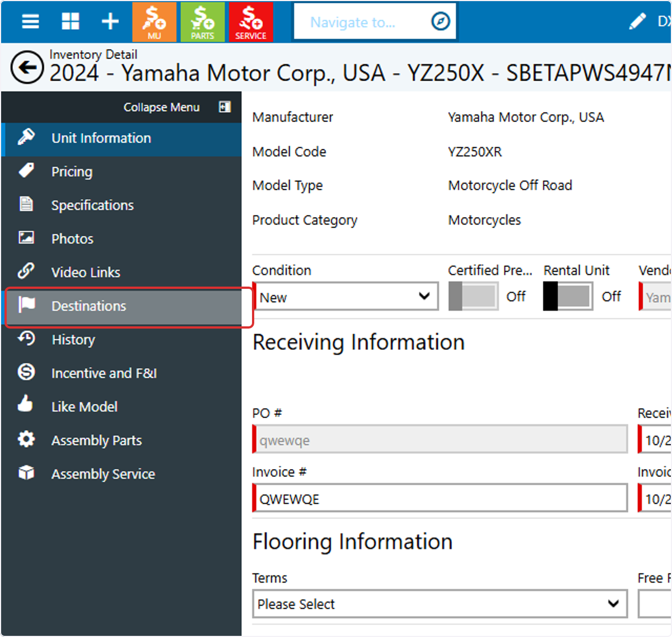This screenshot has width=672, height=637.
Task: Open the Assembly Parts section
Action: [x=122, y=441]
